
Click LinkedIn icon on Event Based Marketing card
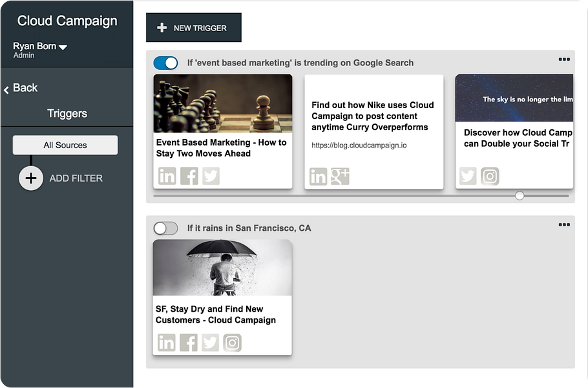coord(167,176)
